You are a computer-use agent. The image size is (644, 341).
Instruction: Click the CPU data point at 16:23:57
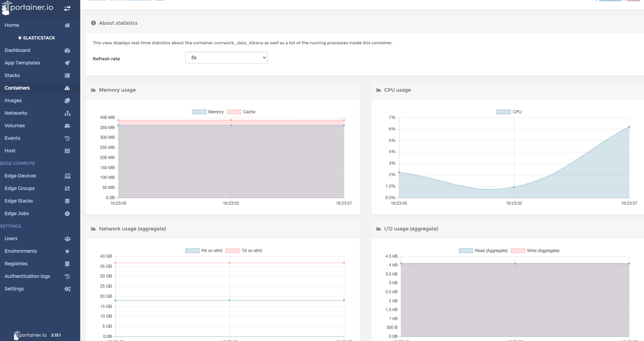point(629,127)
